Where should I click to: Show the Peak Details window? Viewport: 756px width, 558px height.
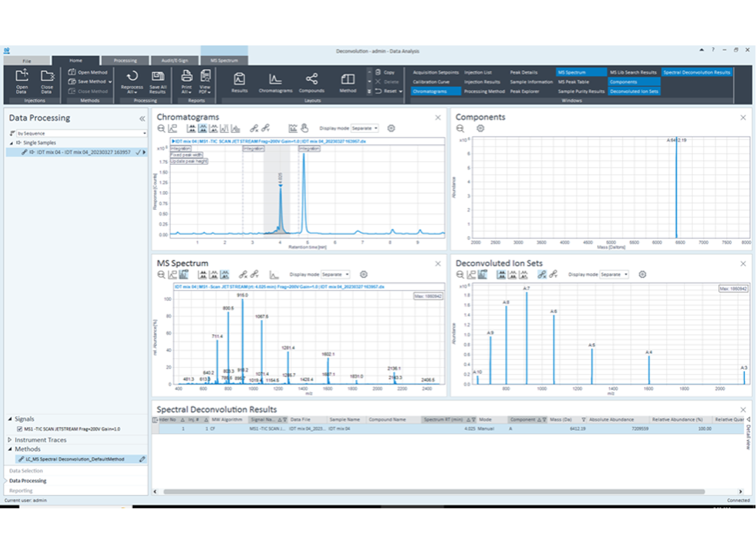[x=524, y=72]
